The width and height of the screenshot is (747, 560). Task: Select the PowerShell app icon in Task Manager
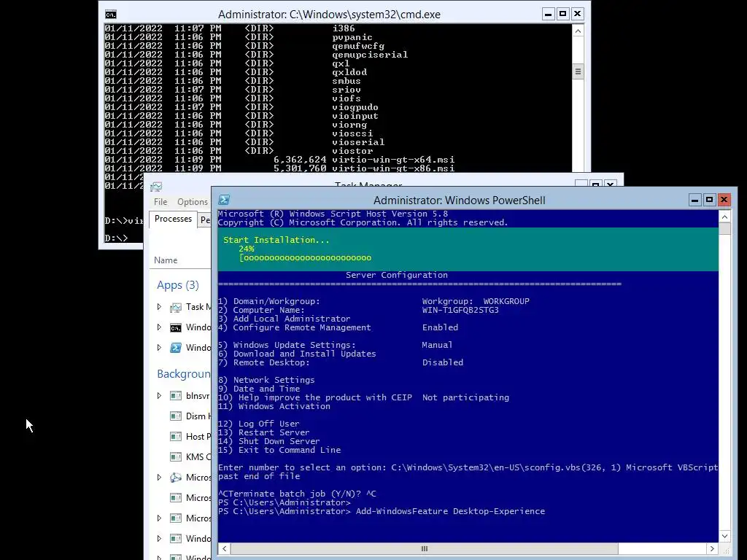coord(176,348)
